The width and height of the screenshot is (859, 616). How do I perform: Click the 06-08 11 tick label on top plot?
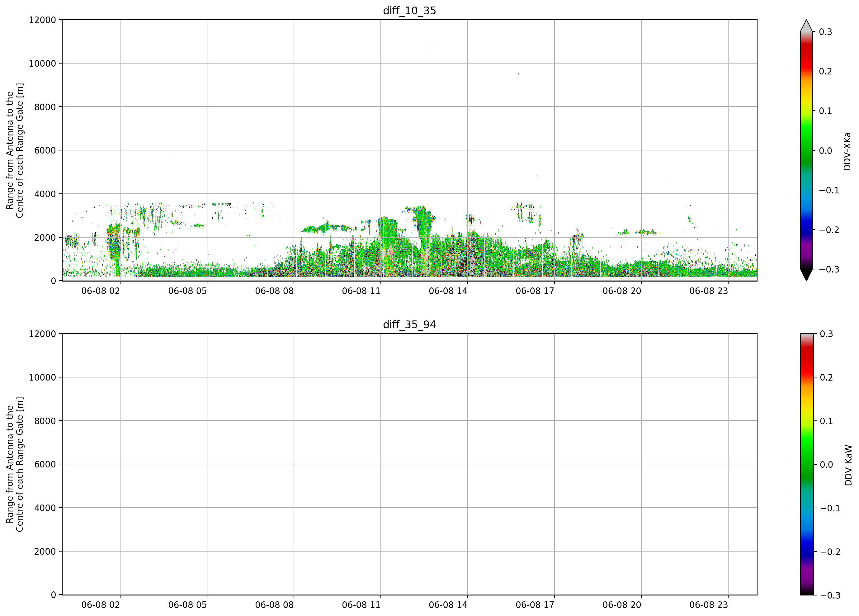tap(361, 291)
